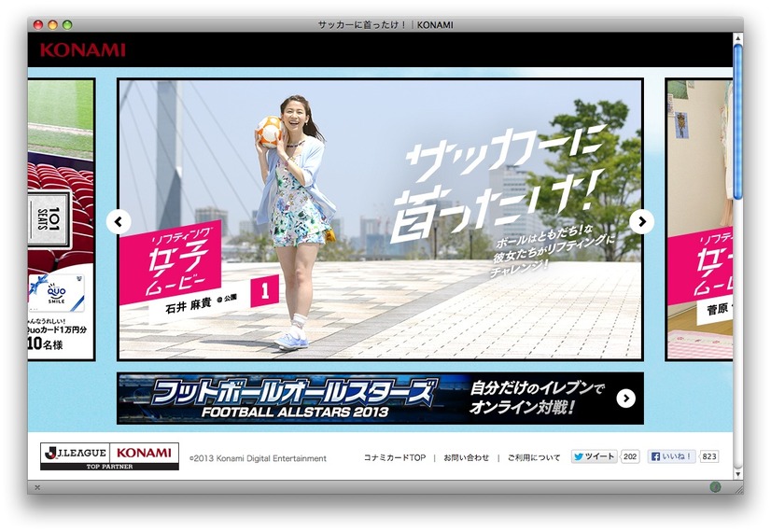The image size is (771, 532).
Task: Zoom the window with the green button
Action: point(67,24)
